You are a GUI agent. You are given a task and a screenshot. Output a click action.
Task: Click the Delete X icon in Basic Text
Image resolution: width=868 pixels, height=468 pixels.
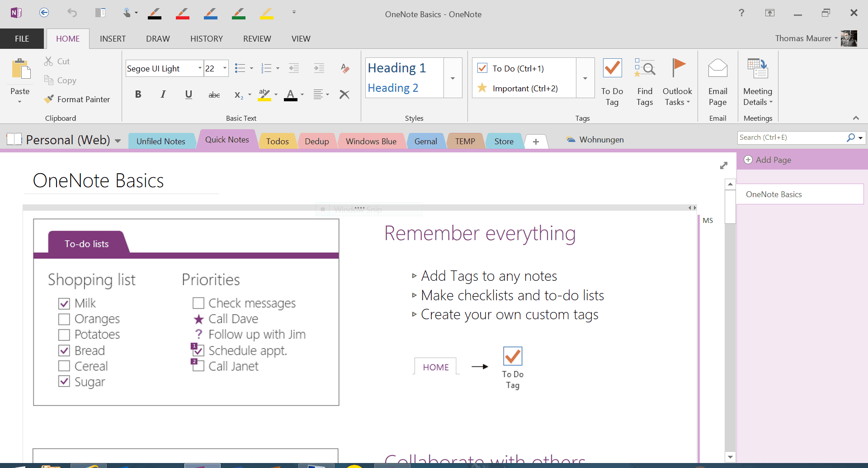[x=344, y=95]
